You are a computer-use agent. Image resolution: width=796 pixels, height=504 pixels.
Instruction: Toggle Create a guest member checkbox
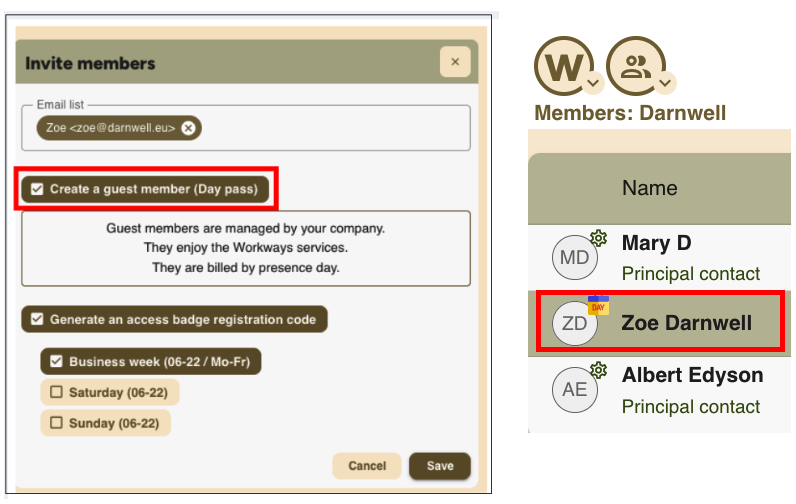click(38, 188)
